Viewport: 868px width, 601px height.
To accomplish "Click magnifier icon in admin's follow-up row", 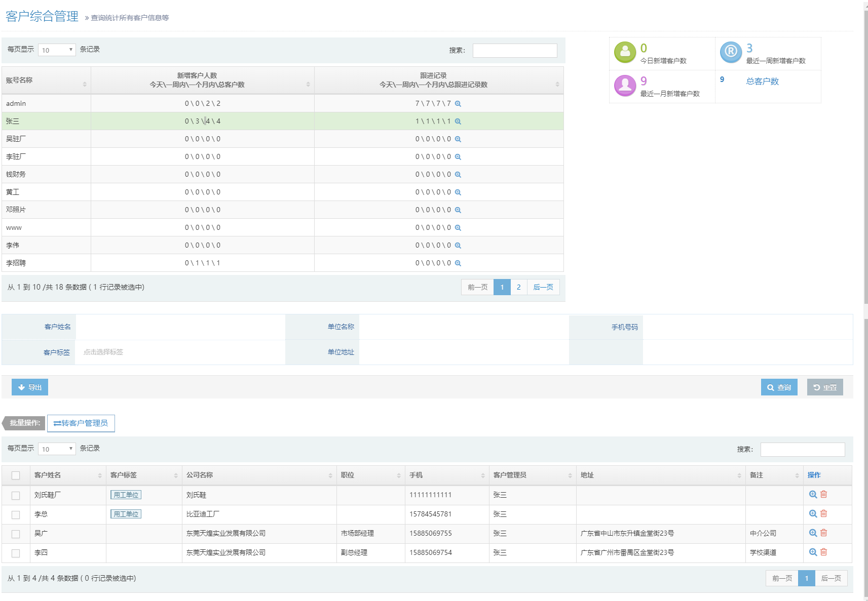I will [458, 104].
